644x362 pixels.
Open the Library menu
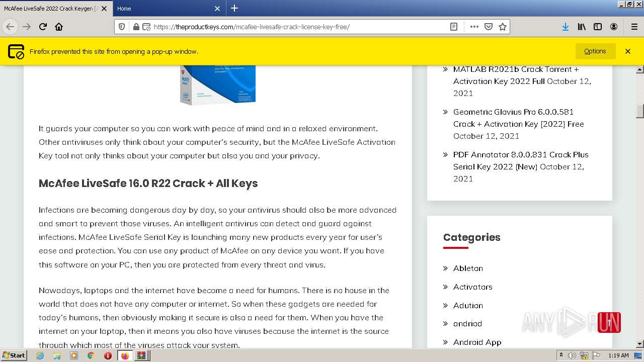(582, 27)
